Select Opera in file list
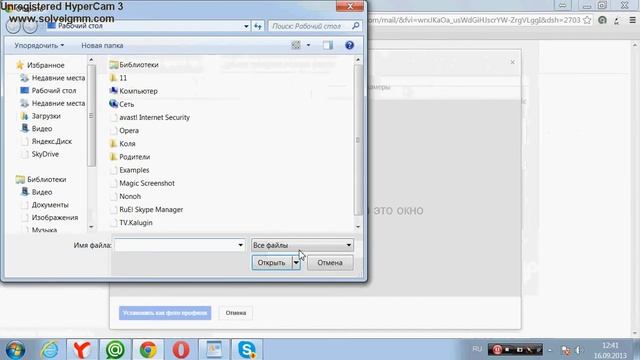 129,130
